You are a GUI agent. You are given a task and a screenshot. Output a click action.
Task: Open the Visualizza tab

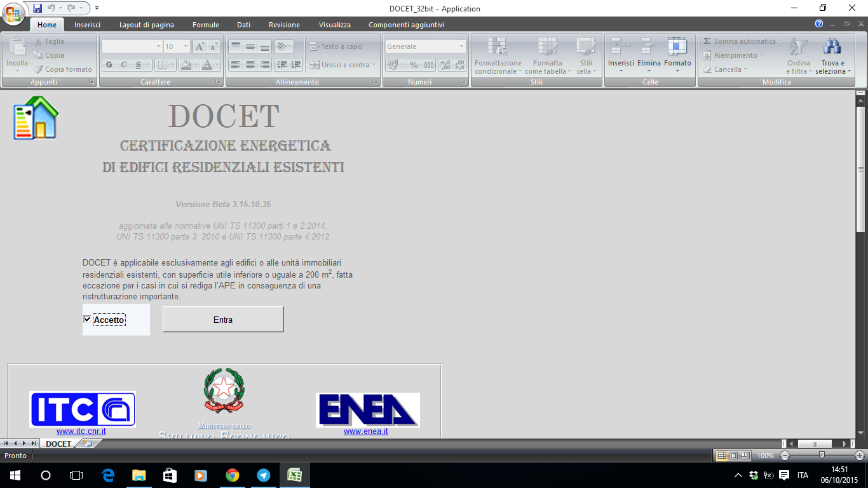335,25
